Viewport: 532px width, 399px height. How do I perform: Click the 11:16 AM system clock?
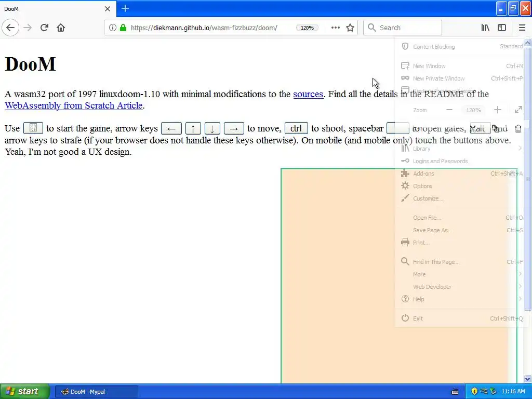pyautogui.click(x=513, y=392)
